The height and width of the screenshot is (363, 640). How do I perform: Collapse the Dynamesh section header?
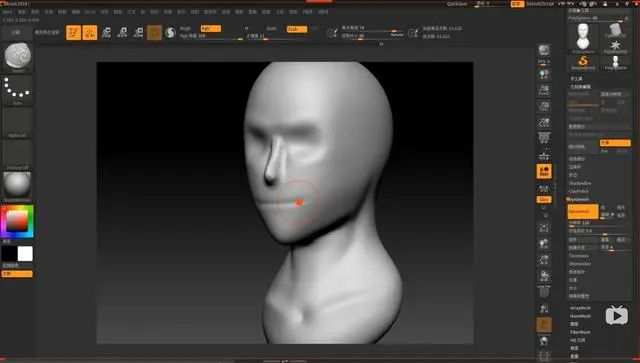[x=579, y=199]
